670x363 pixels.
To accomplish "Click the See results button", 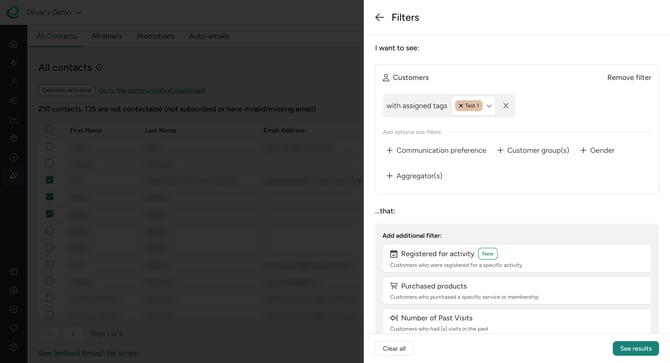I will pyautogui.click(x=635, y=348).
